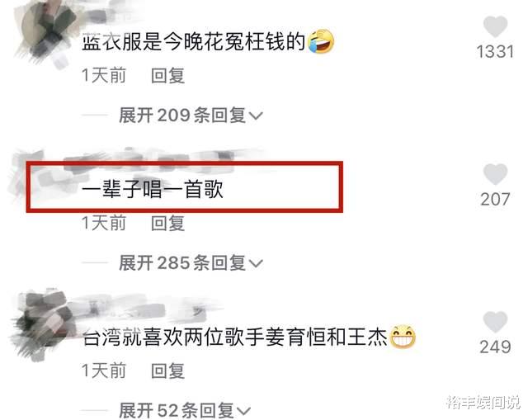Open third commenter's blurred avatar

pyautogui.click(x=42, y=325)
